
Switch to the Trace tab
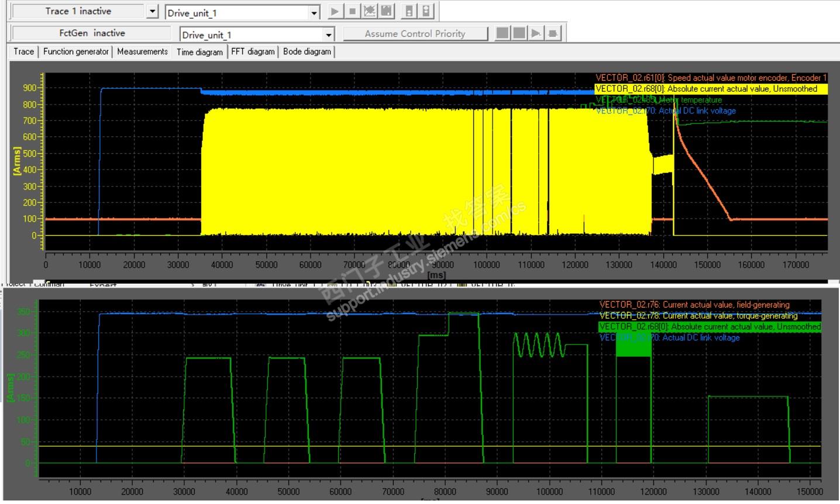click(24, 51)
